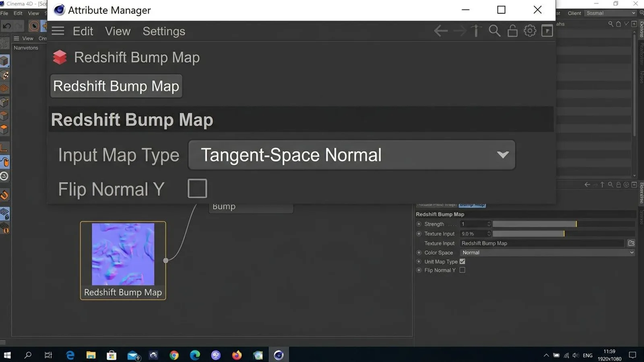Toggle the animation dot beside Unit Map Type
Viewport: 644px width, 362px height.
coord(419,261)
